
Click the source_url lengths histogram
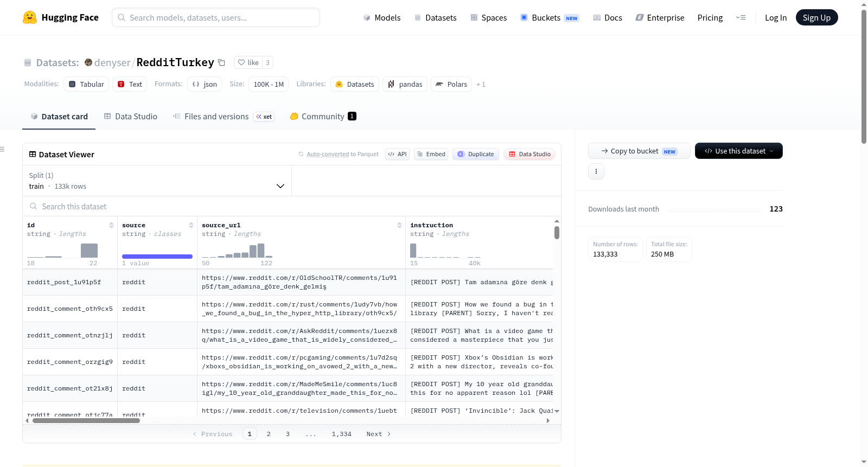(x=237, y=250)
